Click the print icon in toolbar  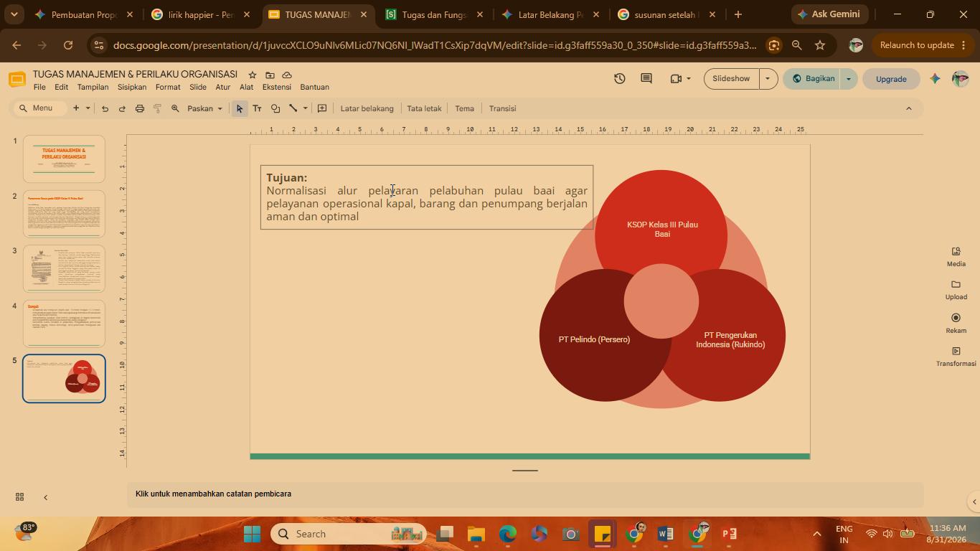pyautogui.click(x=140, y=108)
